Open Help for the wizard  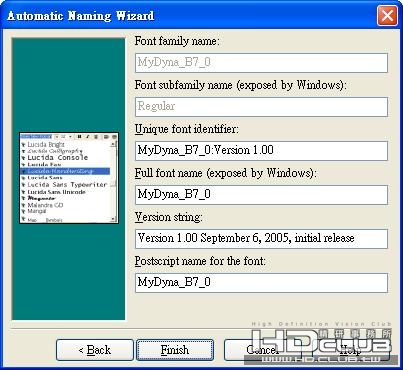[x=351, y=350]
